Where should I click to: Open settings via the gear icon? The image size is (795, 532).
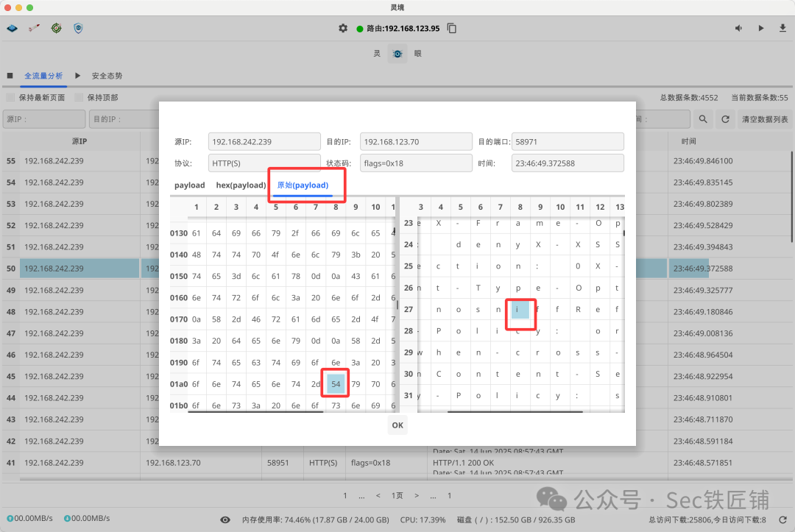point(343,28)
